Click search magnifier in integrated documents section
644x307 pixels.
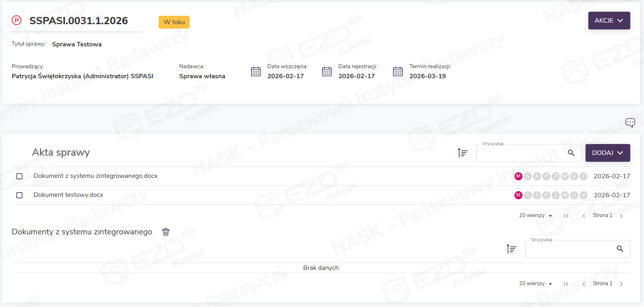(x=620, y=249)
